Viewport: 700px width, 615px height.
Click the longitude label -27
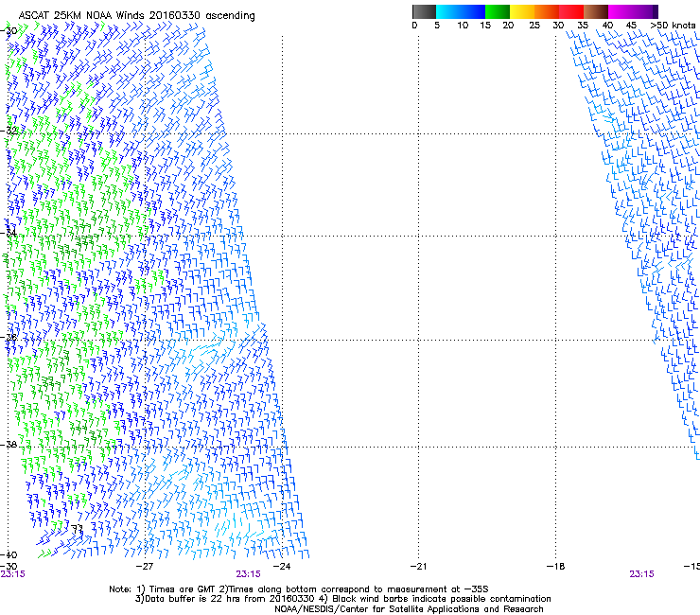(144, 567)
